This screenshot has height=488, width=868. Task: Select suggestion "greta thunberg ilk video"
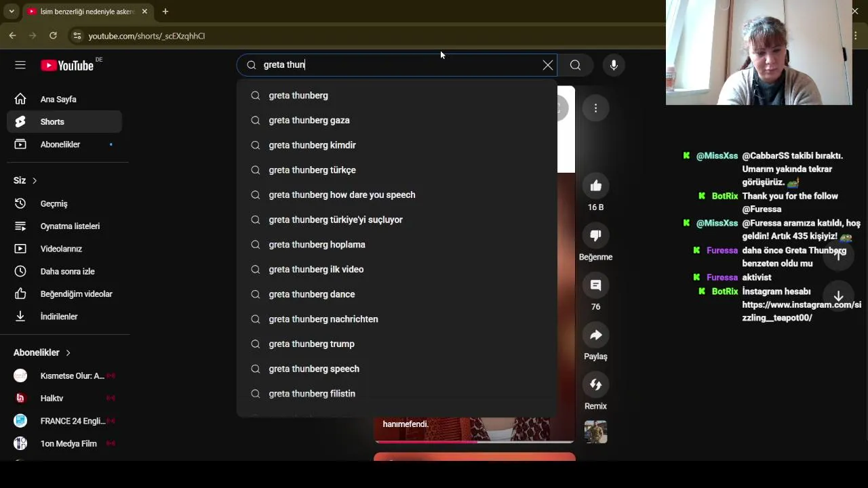pyautogui.click(x=397, y=270)
